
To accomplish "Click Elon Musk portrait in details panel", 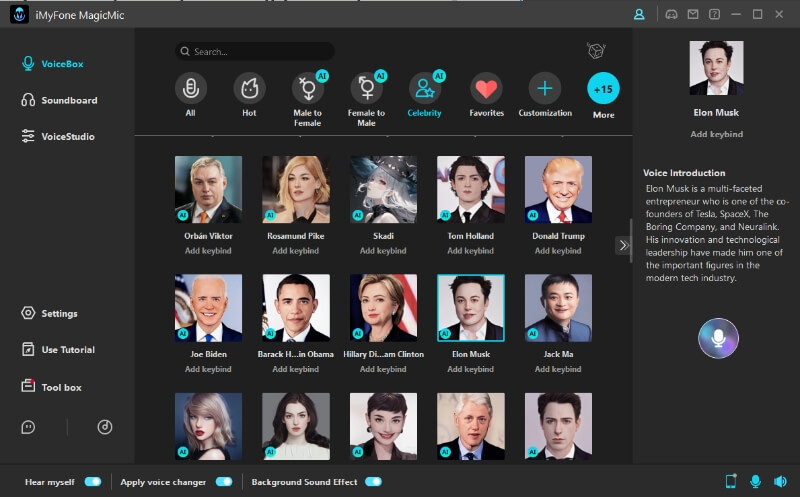I will [x=716, y=68].
